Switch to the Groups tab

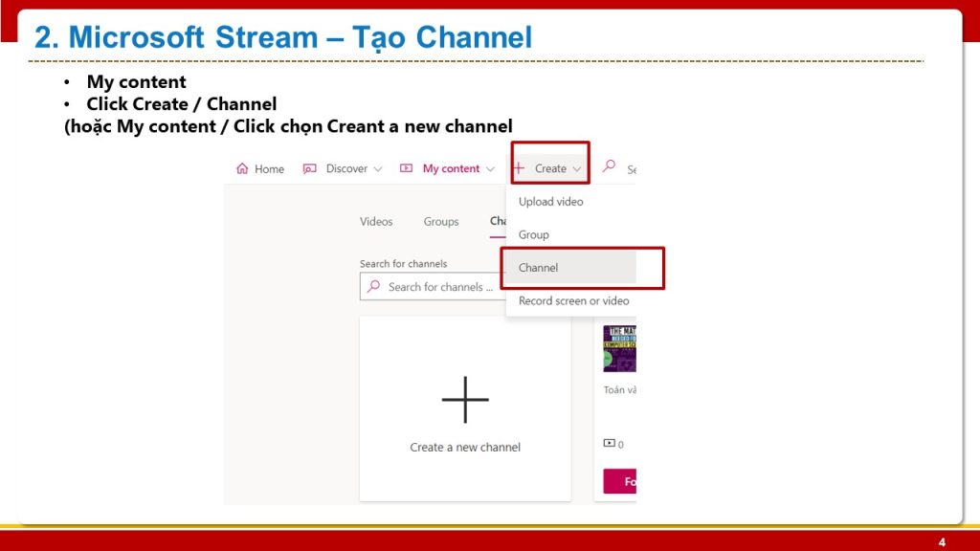441,221
